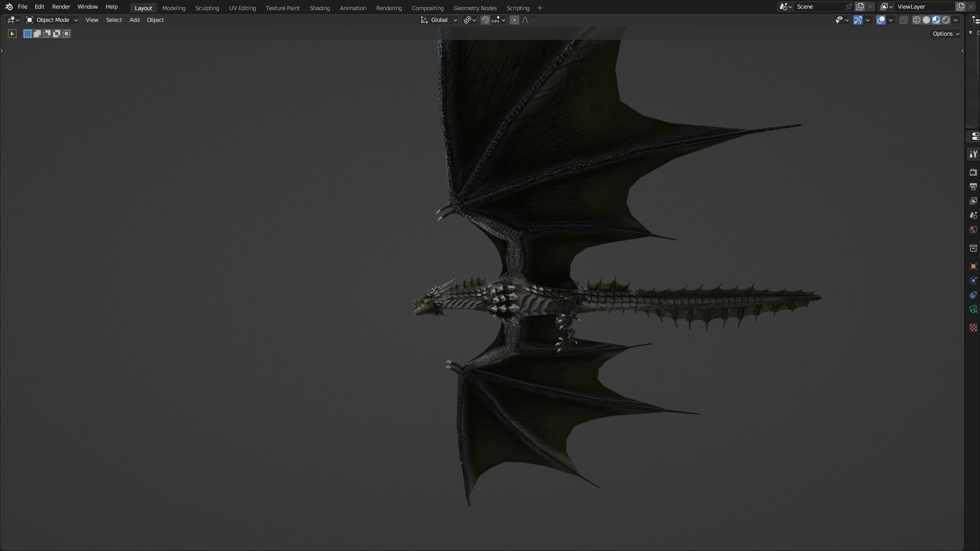
Task: Open the Object Mode dropdown
Action: 52,20
